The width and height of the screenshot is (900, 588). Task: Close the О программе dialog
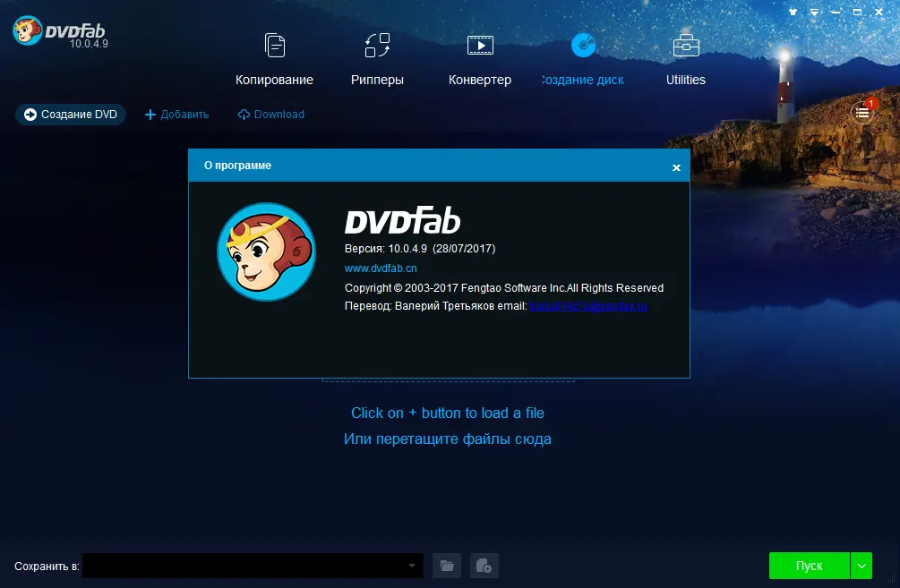click(676, 166)
